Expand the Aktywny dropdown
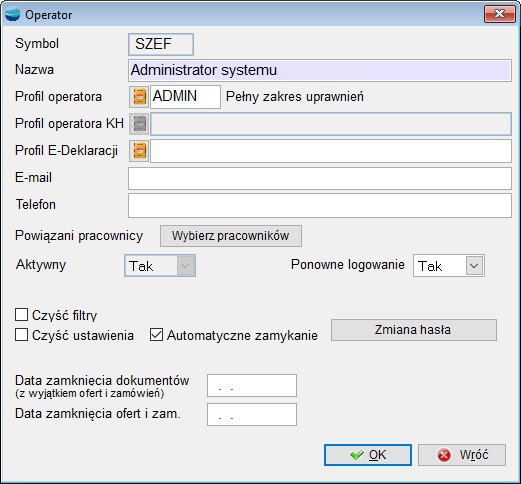This screenshot has width=521, height=484. click(x=185, y=266)
